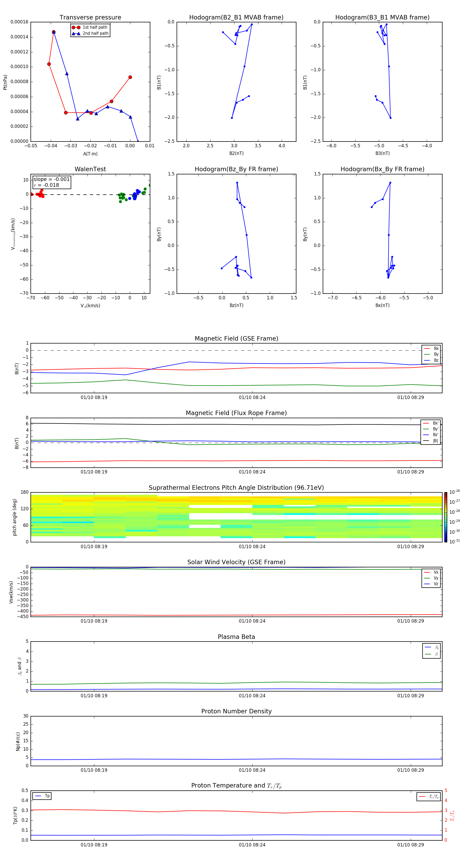The image size is (473, 868).
Task: Click the 'Magnetic Field (Flux Rope Frame)' title
Action: coord(236,413)
